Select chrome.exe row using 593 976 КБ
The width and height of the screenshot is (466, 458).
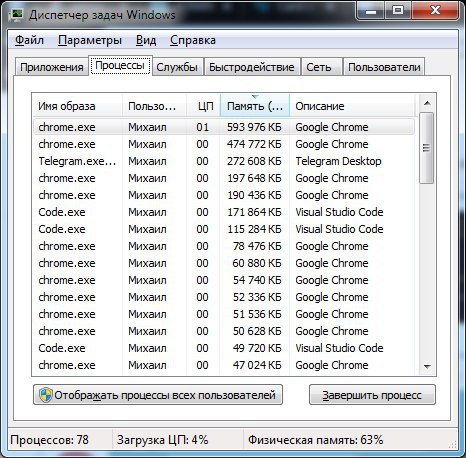coord(224,127)
